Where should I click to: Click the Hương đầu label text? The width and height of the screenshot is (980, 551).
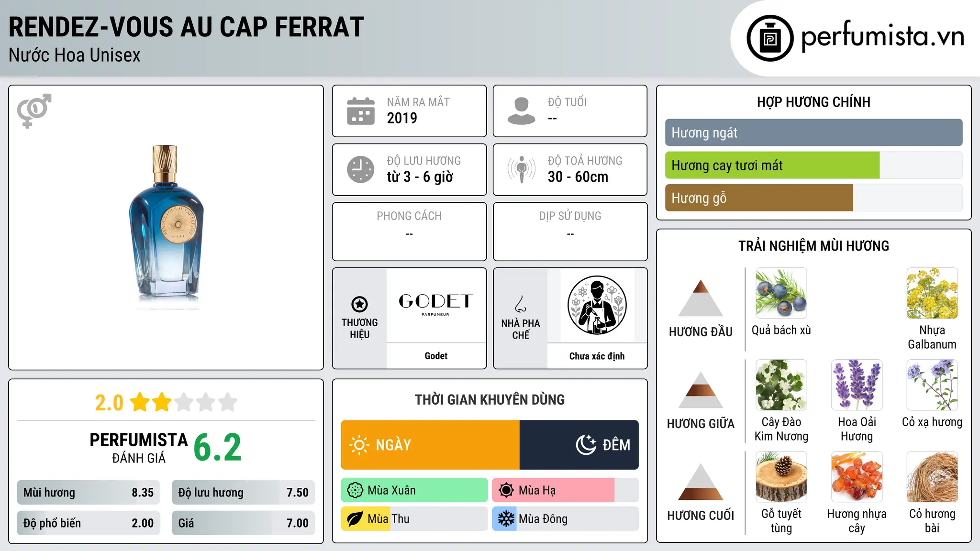click(701, 331)
